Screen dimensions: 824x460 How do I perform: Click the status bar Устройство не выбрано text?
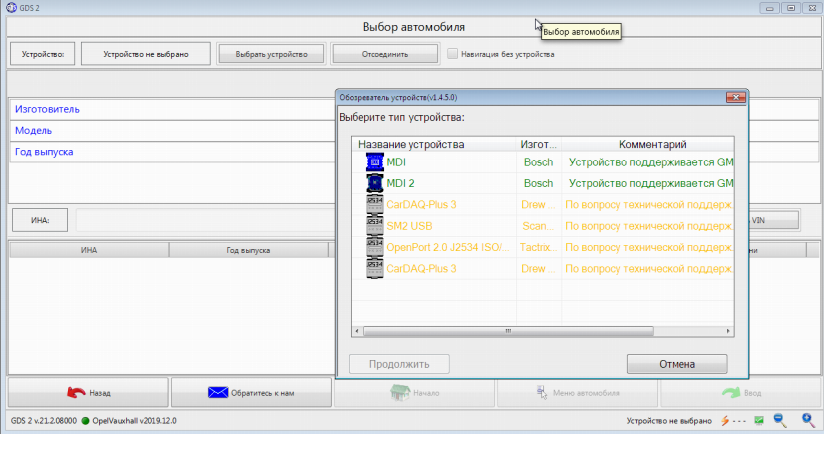669,421
